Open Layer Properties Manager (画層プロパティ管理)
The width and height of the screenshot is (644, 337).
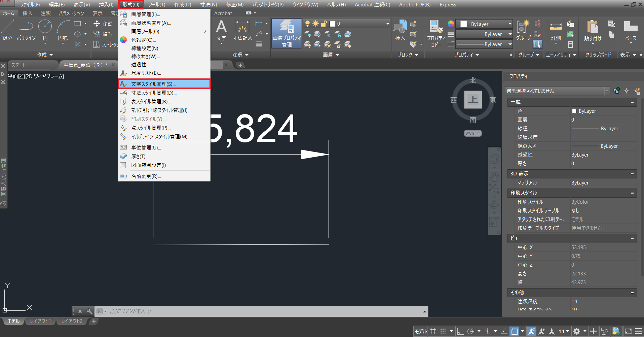(x=287, y=33)
